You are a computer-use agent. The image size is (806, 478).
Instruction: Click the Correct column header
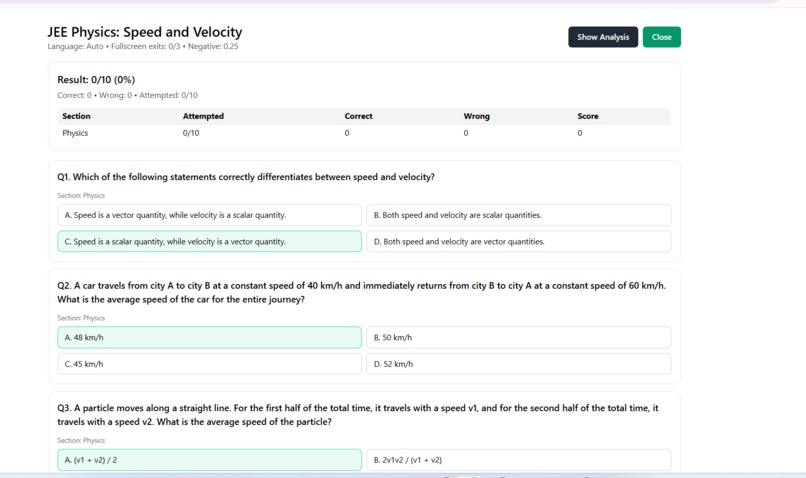358,116
